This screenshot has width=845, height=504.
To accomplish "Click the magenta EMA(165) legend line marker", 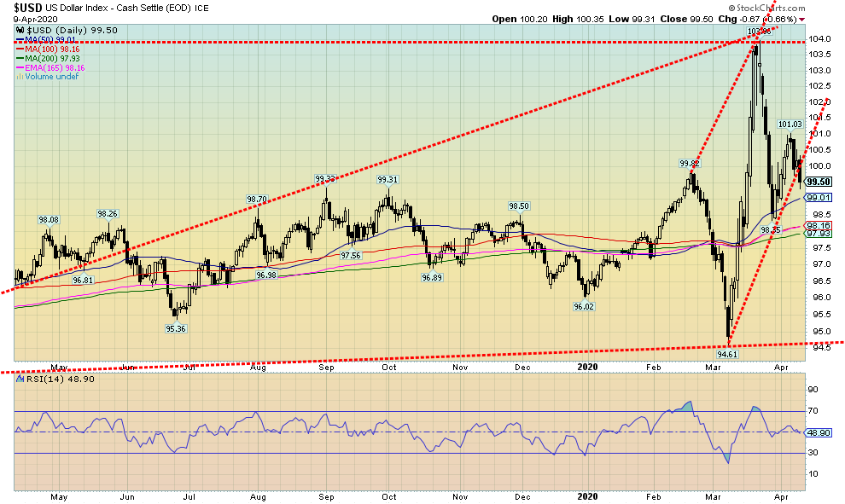I will (x=19, y=67).
